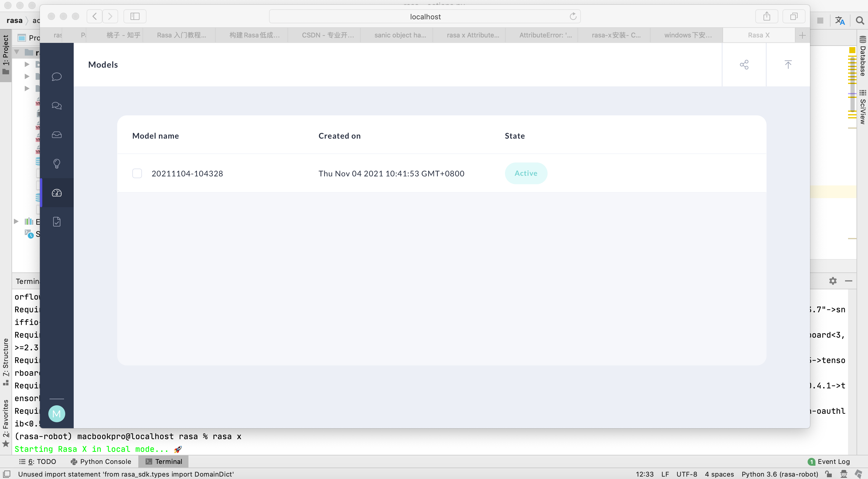Open the Conversations sidebar icon
Screen dimensions: 868x479
(x=56, y=106)
